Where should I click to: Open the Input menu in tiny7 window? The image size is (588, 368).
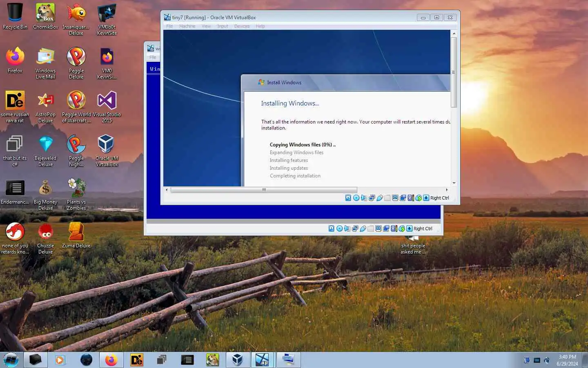click(x=223, y=26)
